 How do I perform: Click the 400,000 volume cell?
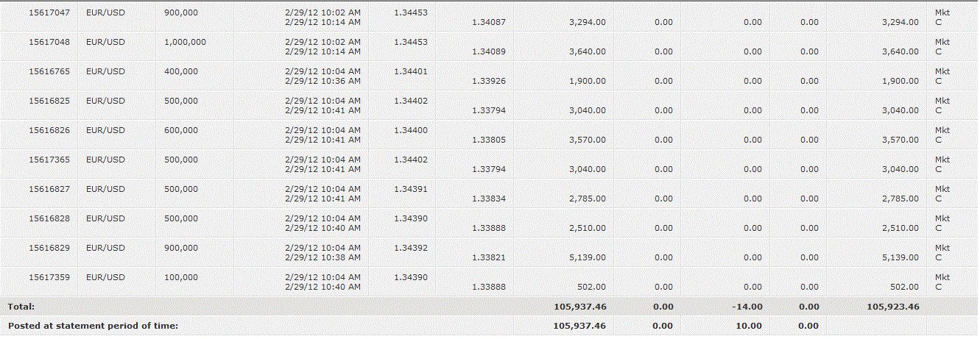[181, 72]
